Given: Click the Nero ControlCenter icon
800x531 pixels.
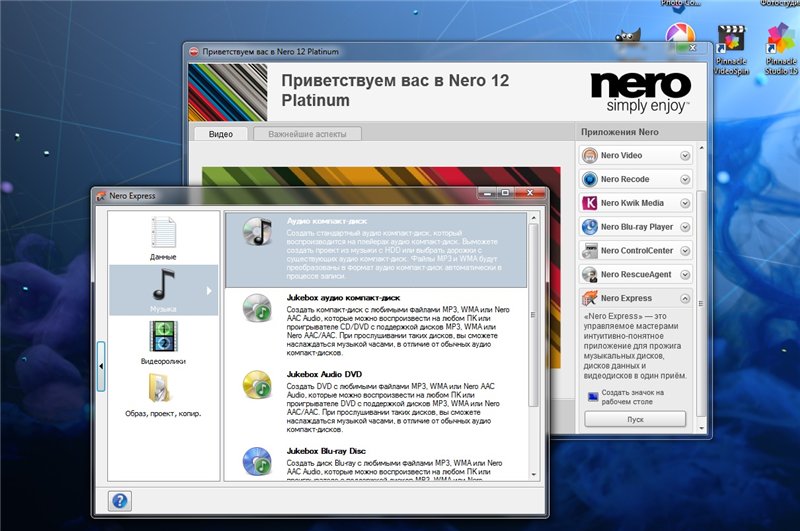Looking at the screenshot, I should (590, 250).
